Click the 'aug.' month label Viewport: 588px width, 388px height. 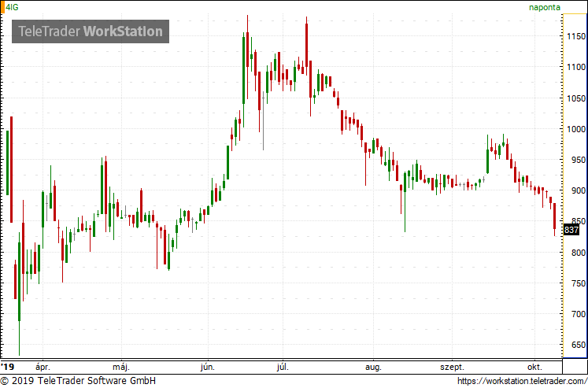tap(373, 367)
